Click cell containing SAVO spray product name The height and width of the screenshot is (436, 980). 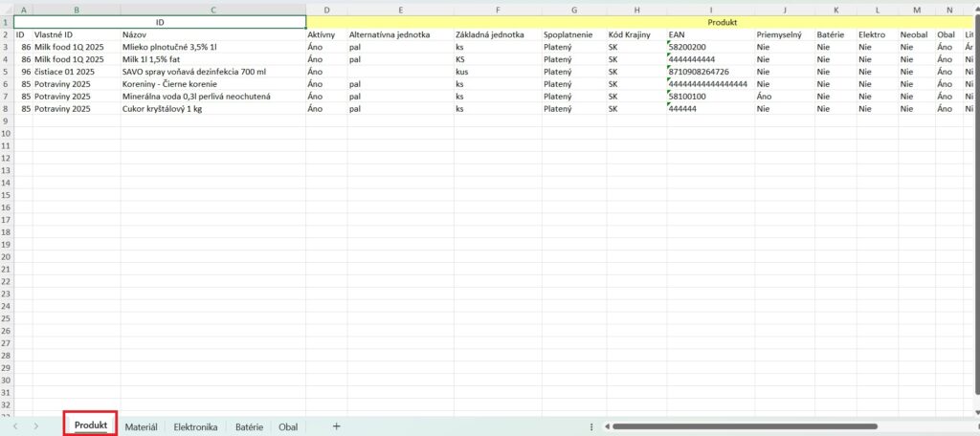(212, 72)
